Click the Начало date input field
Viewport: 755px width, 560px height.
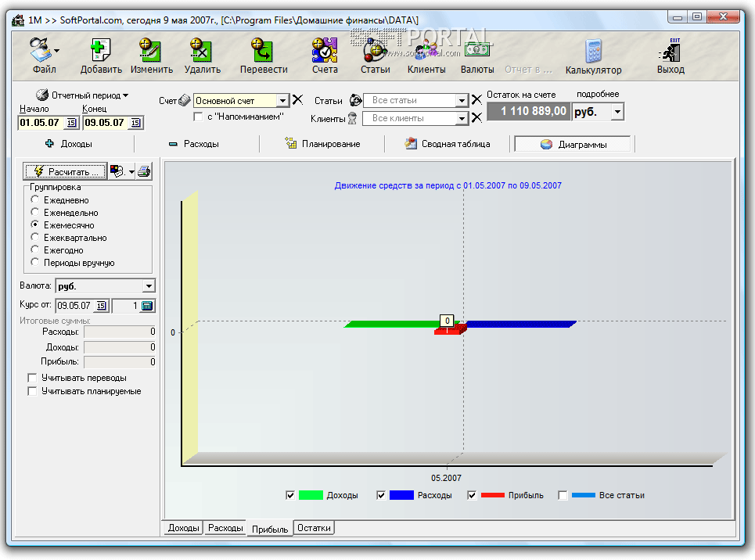click(42, 123)
